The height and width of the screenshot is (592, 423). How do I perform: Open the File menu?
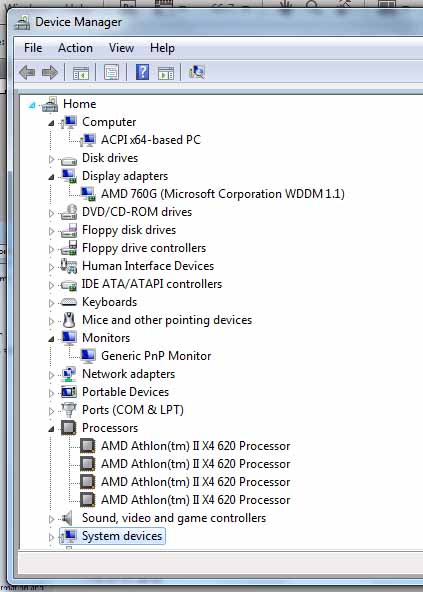[33, 48]
